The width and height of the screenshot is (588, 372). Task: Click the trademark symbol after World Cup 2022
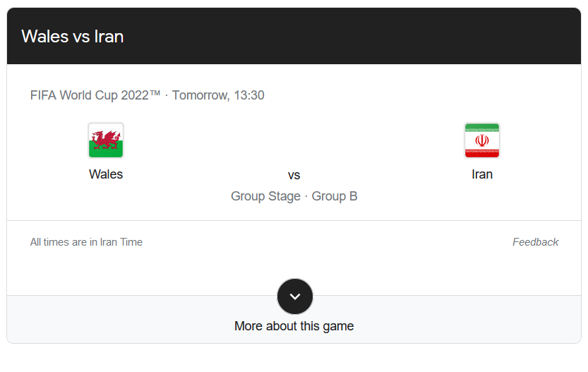[155, 95]
